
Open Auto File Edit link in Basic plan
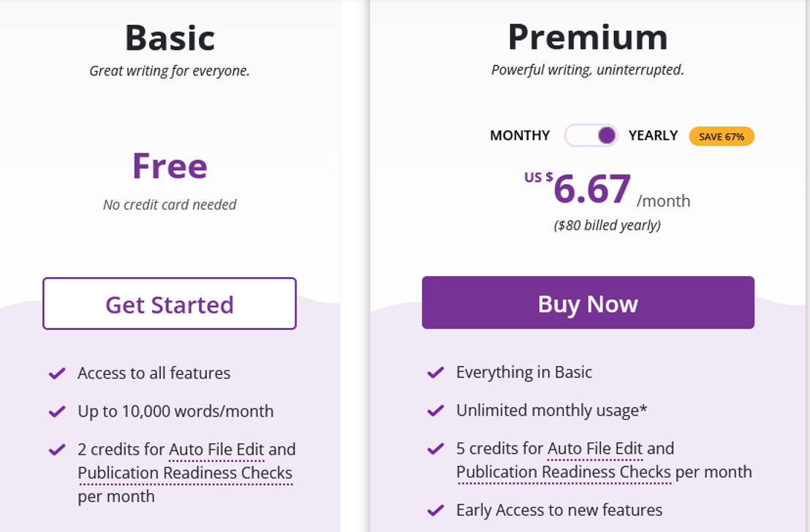[x=216, y=449]
